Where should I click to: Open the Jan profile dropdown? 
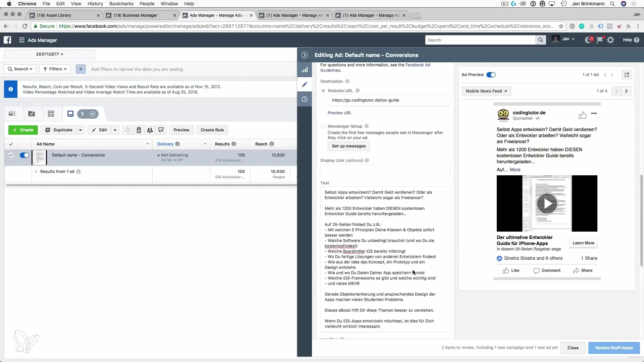tap(563, 40)
